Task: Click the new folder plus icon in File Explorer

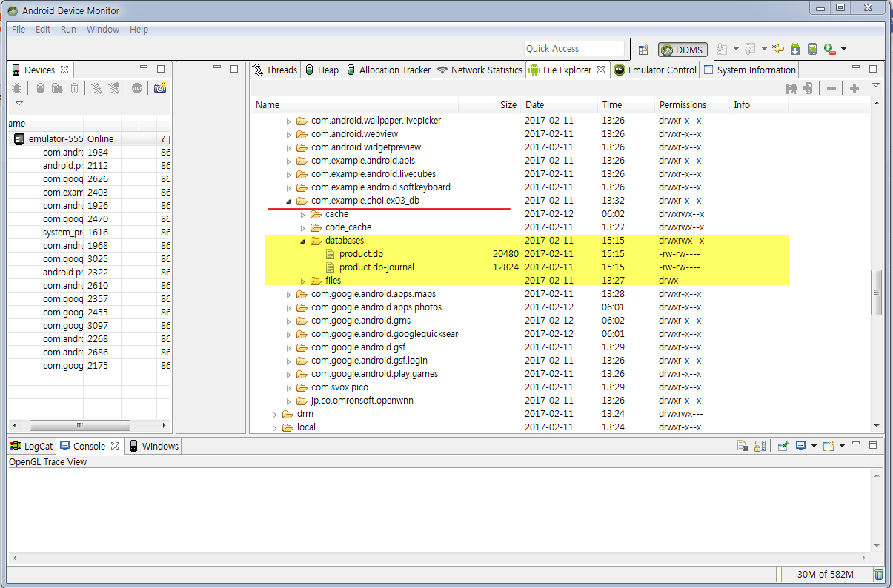Action: point(854,88)
